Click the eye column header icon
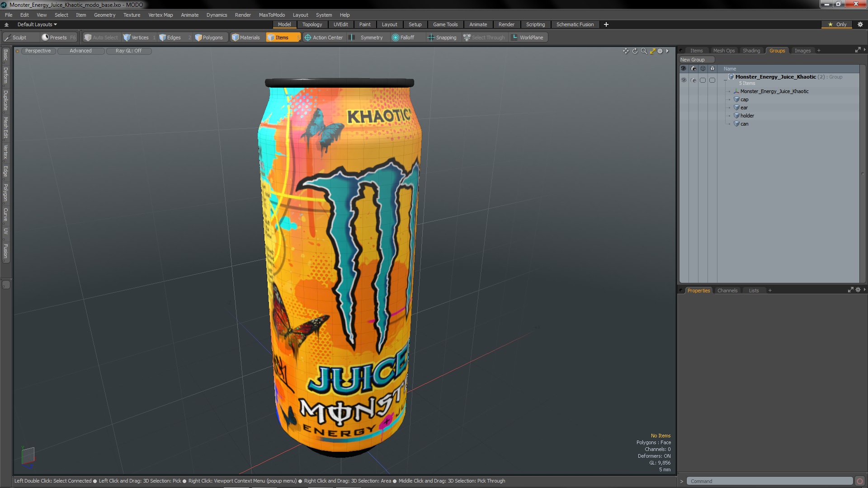This screenshot has height=488, width=868. coord(684,69)
